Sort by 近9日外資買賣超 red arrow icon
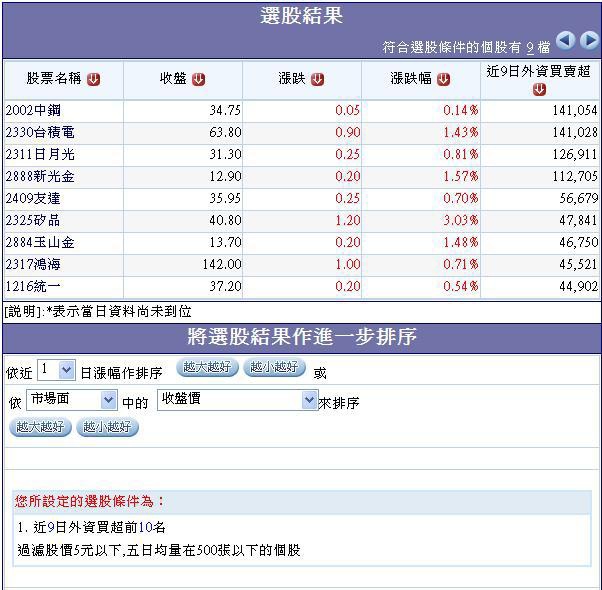 pyautogui.click(x=539, y=89)
